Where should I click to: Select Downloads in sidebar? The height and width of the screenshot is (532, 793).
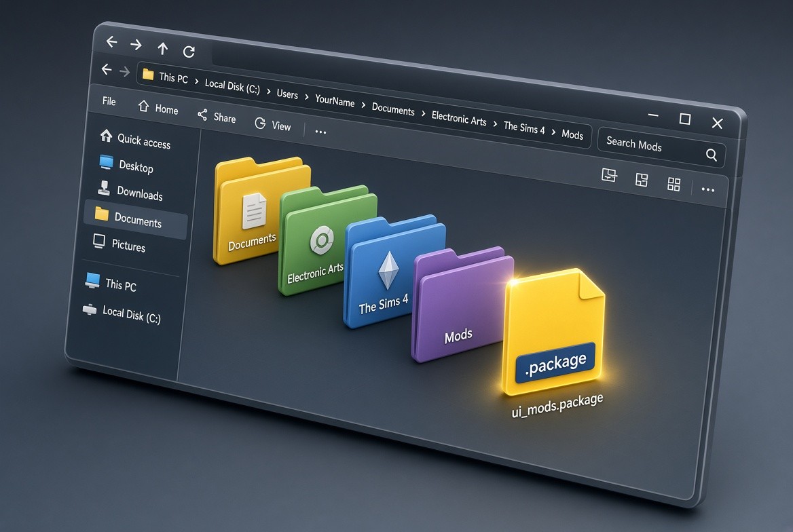[130, 191]
